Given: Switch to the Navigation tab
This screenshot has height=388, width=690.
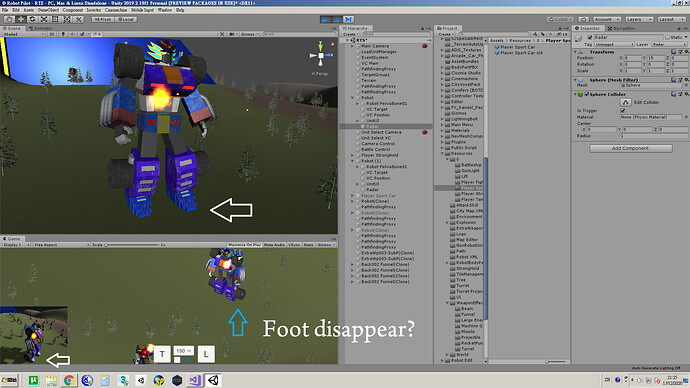Looking at the screenshot, I should point(621,28).
